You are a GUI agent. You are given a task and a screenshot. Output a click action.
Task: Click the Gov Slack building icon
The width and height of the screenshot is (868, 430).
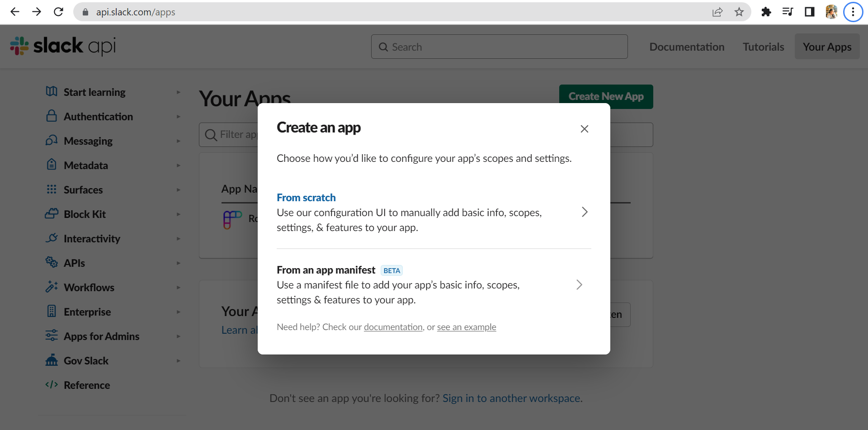(52, 360)
